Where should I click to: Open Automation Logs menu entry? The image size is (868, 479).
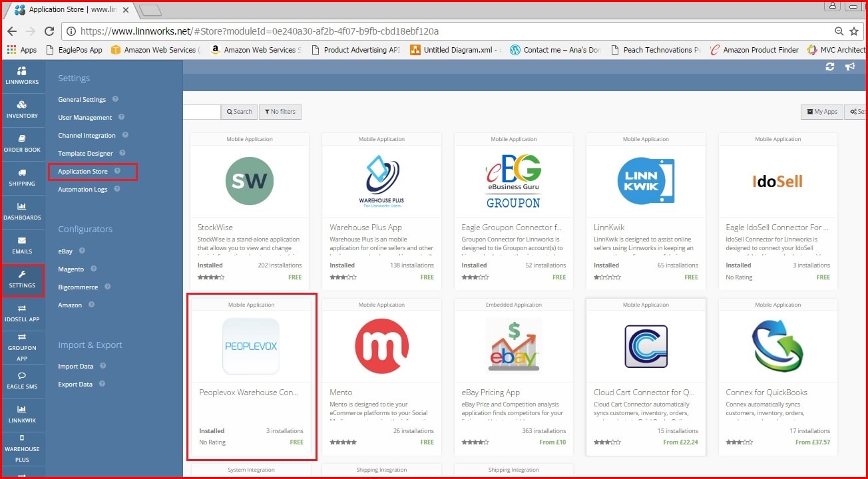[x=83, y=190]
